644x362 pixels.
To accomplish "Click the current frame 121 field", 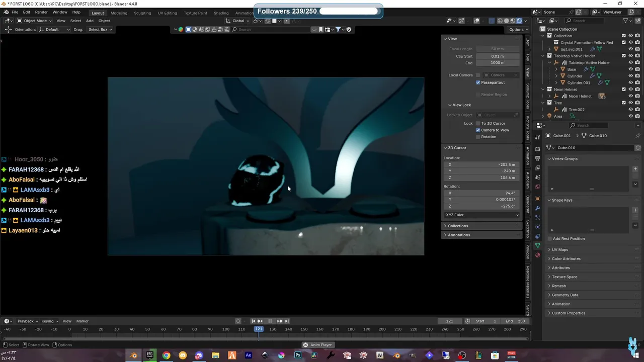I will click(449, 321).
